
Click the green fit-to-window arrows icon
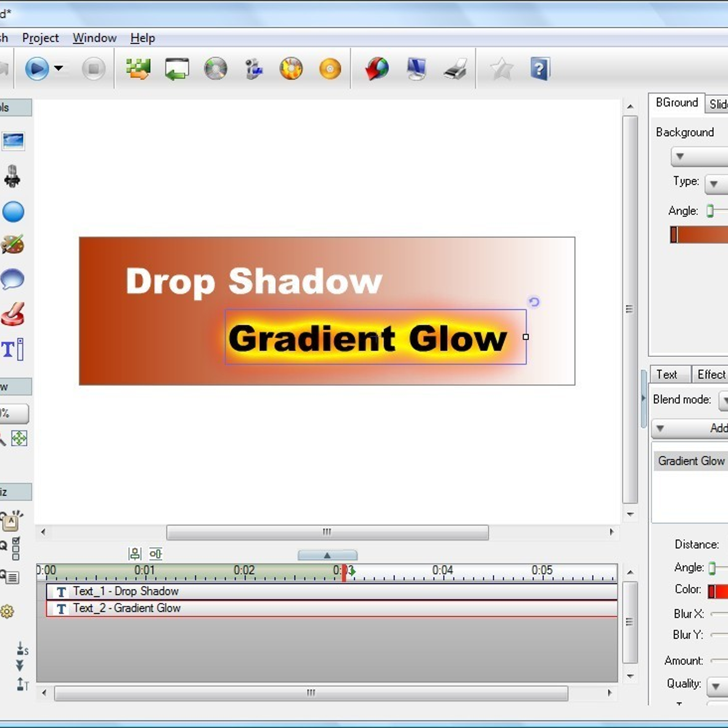(x=19, y=438)
